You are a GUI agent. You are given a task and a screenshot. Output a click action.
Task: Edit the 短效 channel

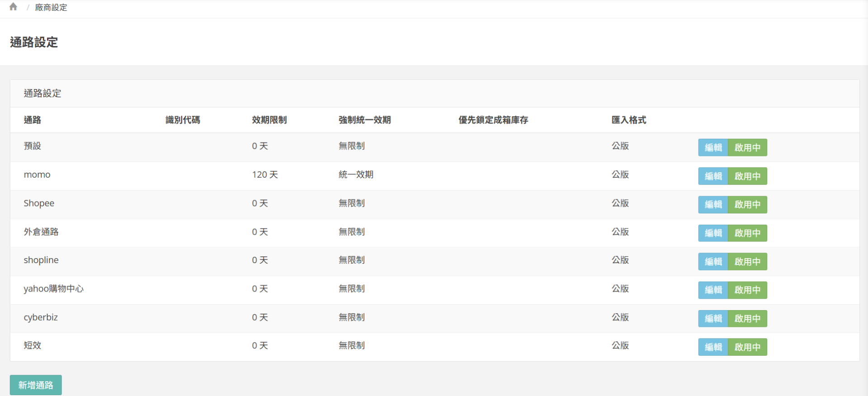[713, 347]
